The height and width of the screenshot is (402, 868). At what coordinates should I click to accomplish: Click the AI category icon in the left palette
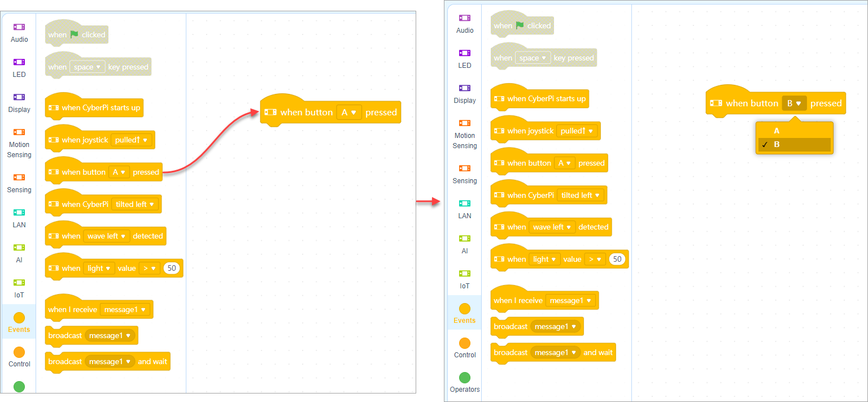point(19,248)
